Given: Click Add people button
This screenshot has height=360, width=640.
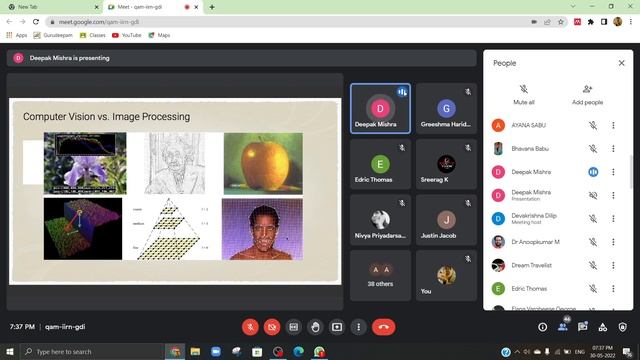Looking at the screenshot, I should click(587, 94).
